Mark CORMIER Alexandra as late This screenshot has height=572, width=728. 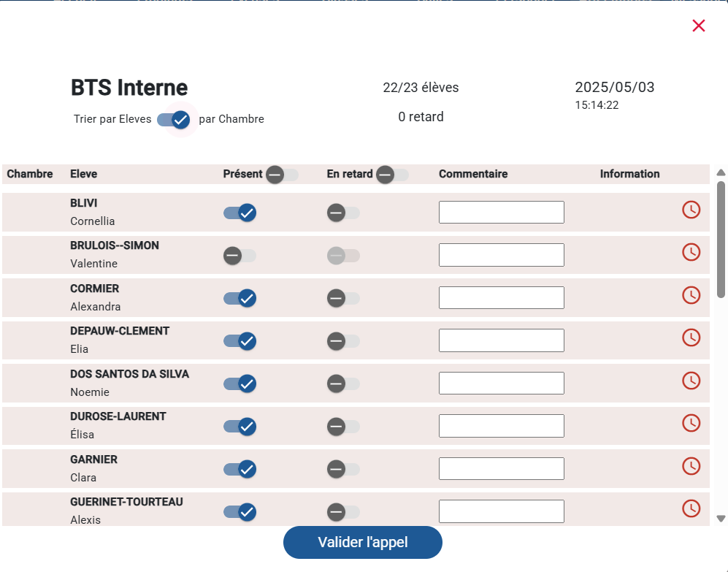point(343,298)
